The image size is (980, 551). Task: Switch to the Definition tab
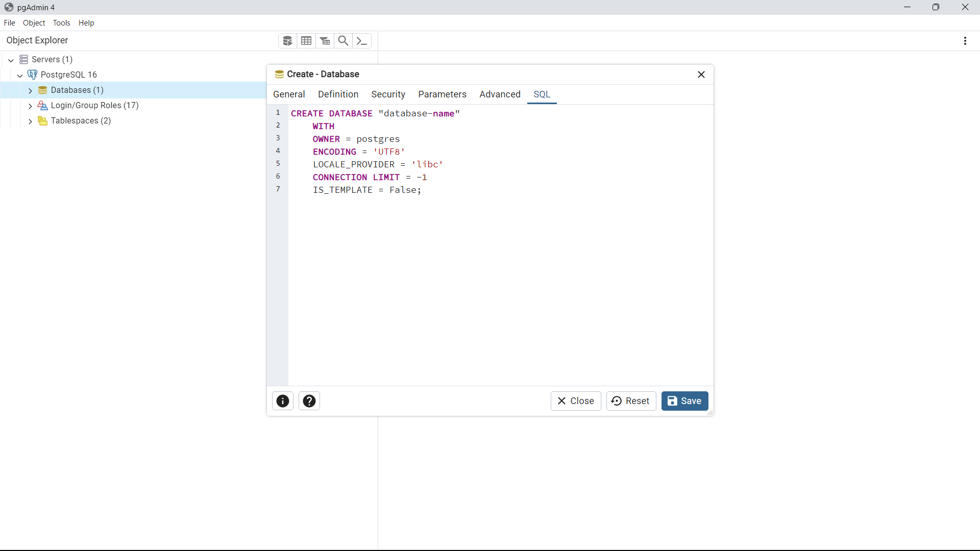(338, 94)
